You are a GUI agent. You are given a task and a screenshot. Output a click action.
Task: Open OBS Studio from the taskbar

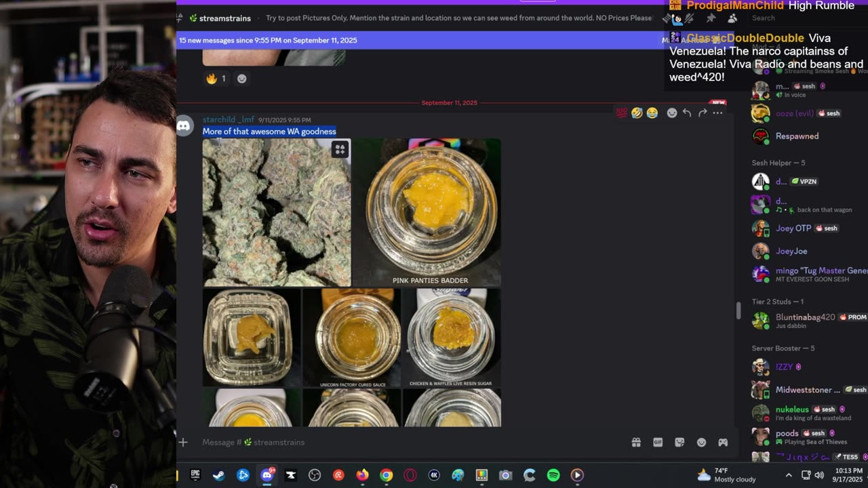point(315,475)
